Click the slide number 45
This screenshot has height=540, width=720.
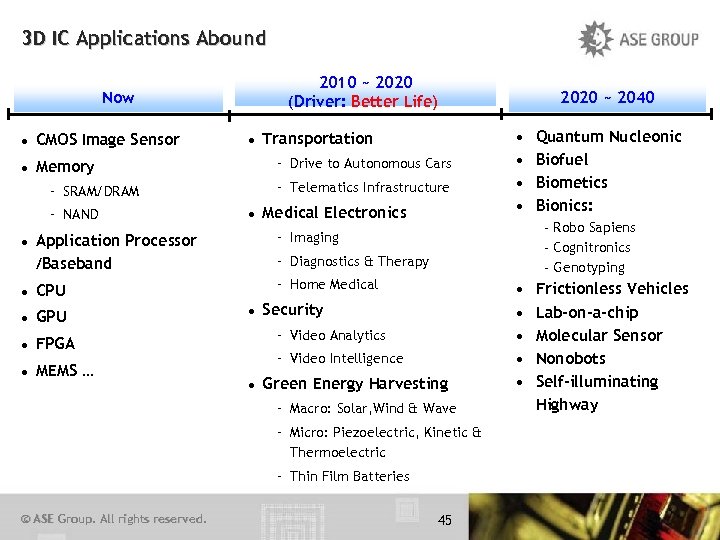[x=444, y=520]
